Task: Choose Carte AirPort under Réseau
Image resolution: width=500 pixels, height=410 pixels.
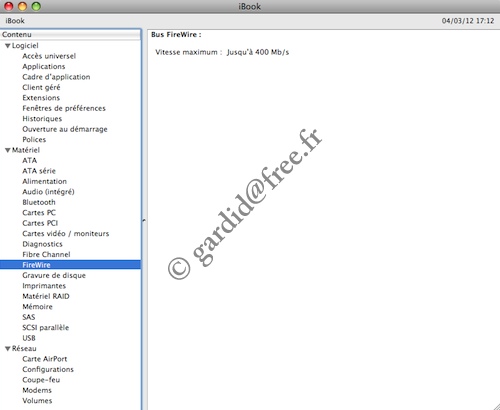Action: tap(45, 359)
